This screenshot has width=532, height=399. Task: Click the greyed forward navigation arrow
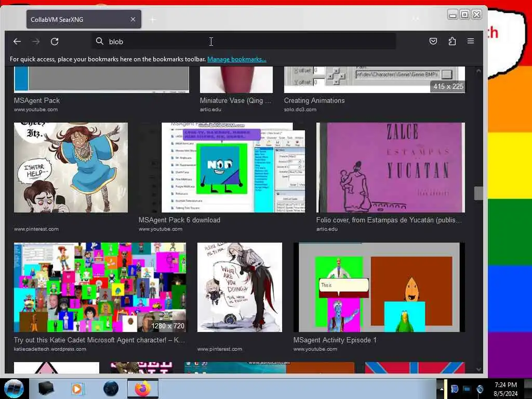(x=36, y=42)
